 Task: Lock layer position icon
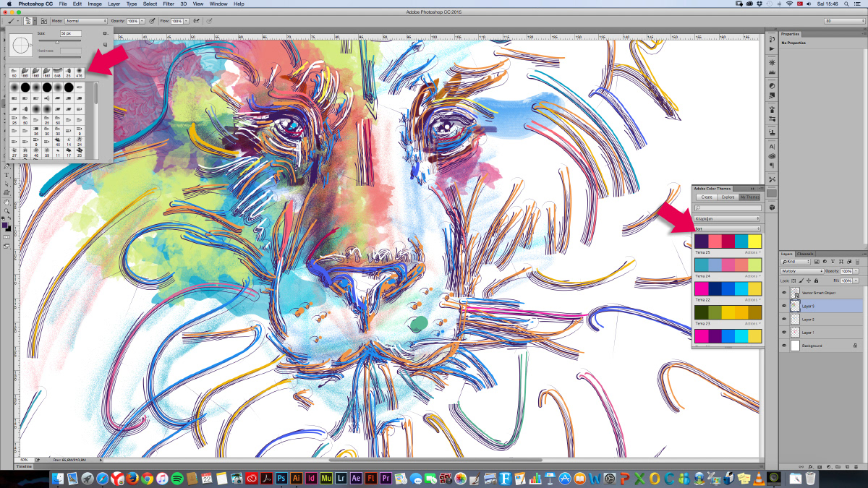click(x=809, y=281)
